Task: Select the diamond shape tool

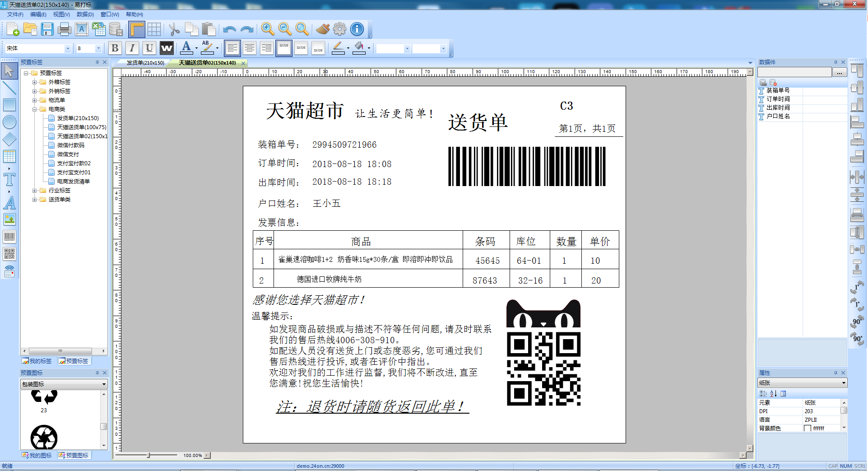Action: click(9, 140)
